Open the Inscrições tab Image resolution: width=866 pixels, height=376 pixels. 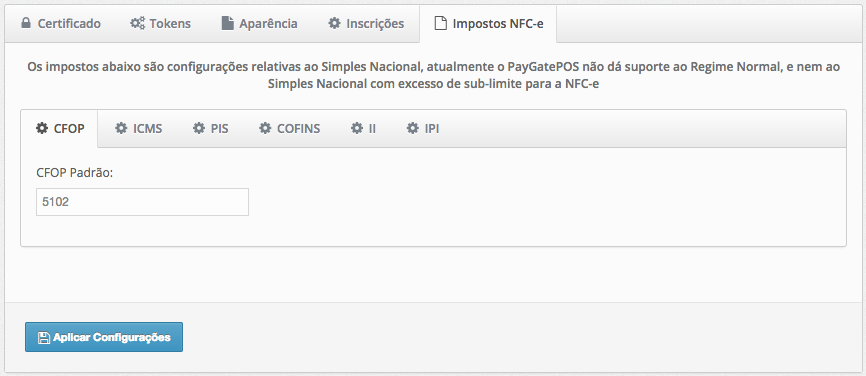pyautogui.click(x=366, y=24)
